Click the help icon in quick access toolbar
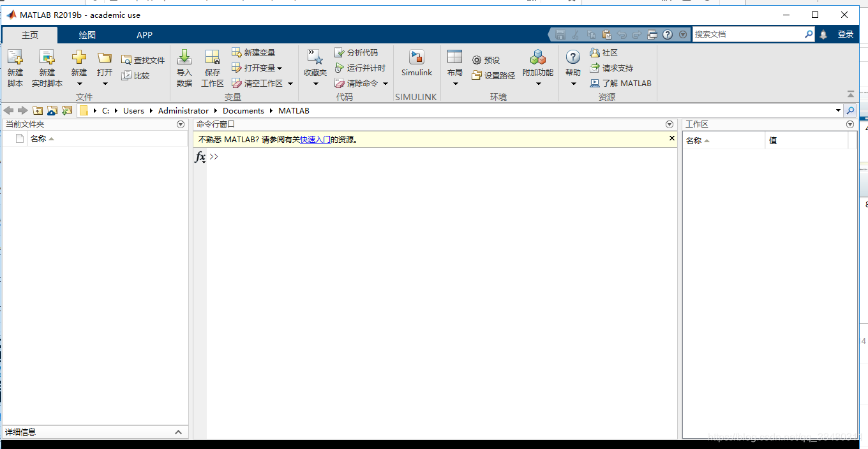The width and height of the screenshot is (868, 449). coord(668,34)
